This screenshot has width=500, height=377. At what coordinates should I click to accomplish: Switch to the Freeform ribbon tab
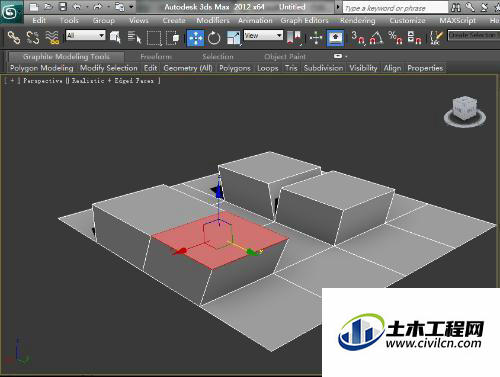click(156, 57)
